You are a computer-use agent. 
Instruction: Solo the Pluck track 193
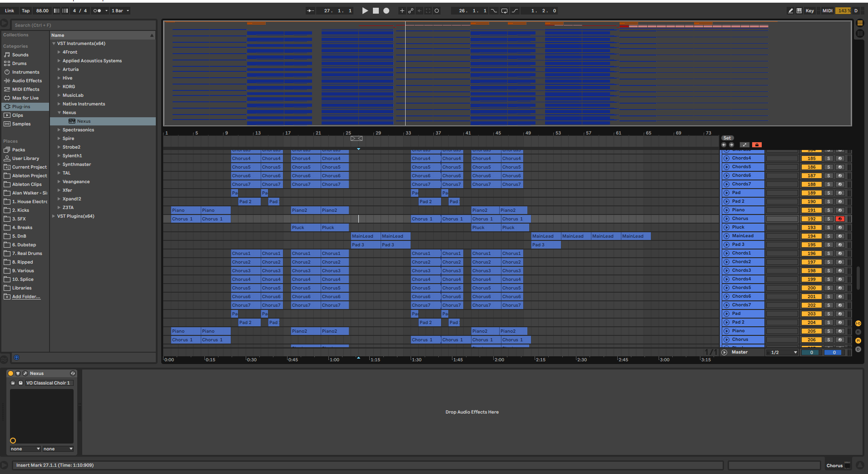[828, 228]
